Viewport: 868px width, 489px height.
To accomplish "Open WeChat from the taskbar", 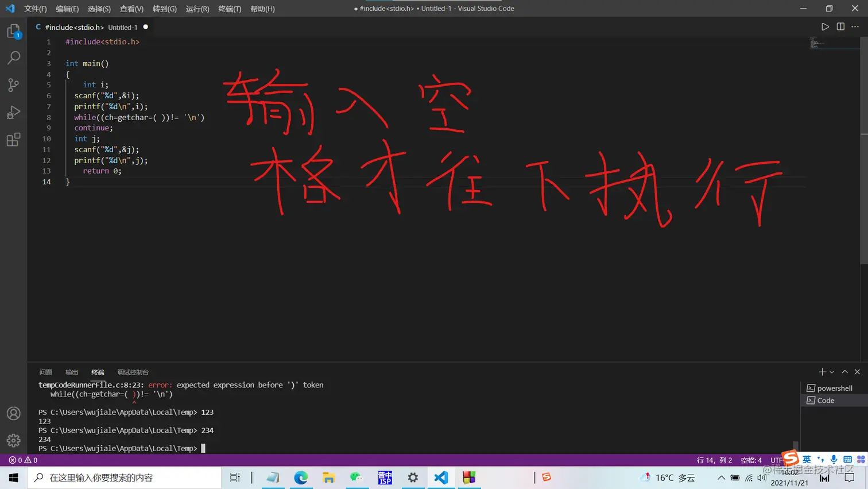I will tap(356, 478).
